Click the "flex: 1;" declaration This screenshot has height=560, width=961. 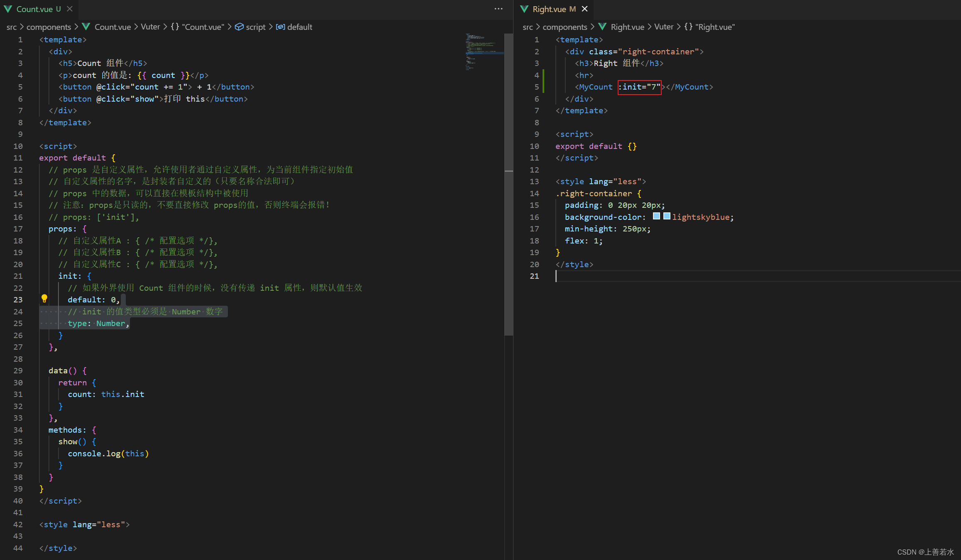pos(583,241)
